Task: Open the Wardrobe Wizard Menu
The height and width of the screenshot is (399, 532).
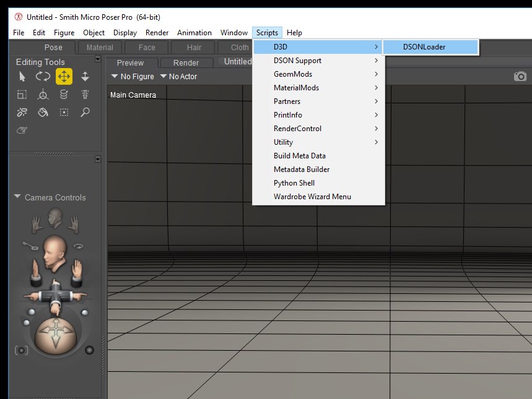Action: (318, 196)
